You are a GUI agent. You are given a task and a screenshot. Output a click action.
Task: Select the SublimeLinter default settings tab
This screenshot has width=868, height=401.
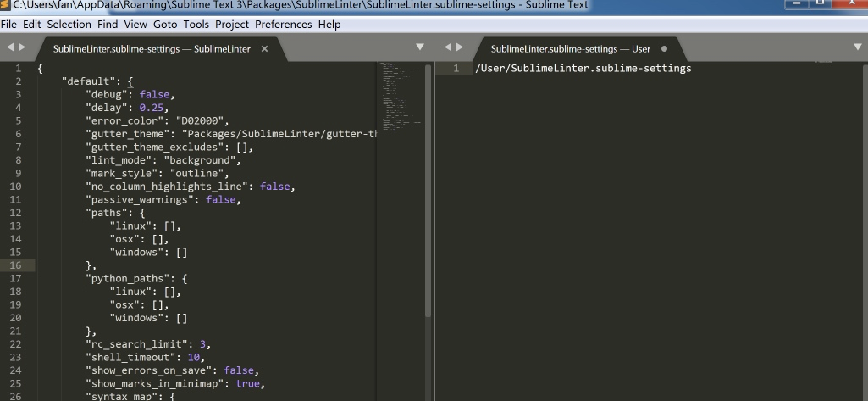(152, 48)
